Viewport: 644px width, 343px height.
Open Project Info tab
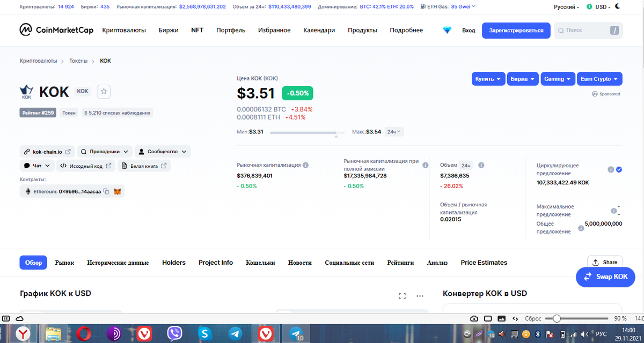point(216,263)
